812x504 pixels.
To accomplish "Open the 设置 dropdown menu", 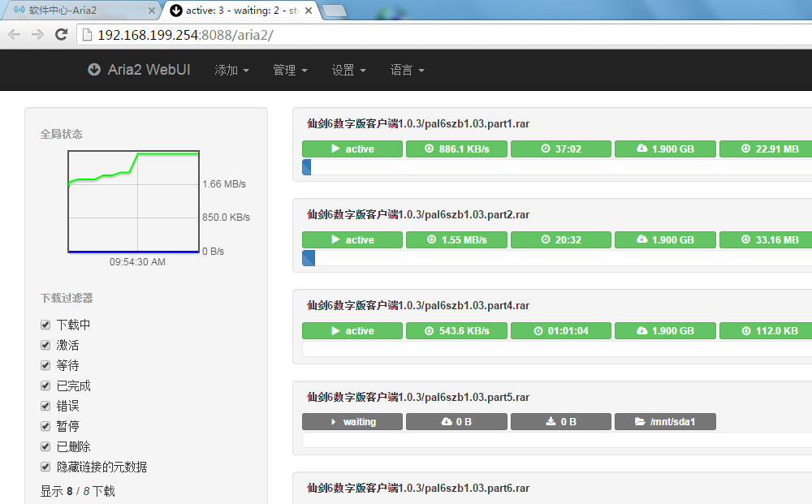I will 348,71.
